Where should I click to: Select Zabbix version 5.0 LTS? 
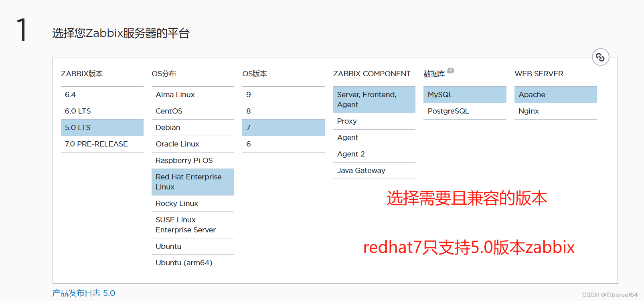point(102,128)
